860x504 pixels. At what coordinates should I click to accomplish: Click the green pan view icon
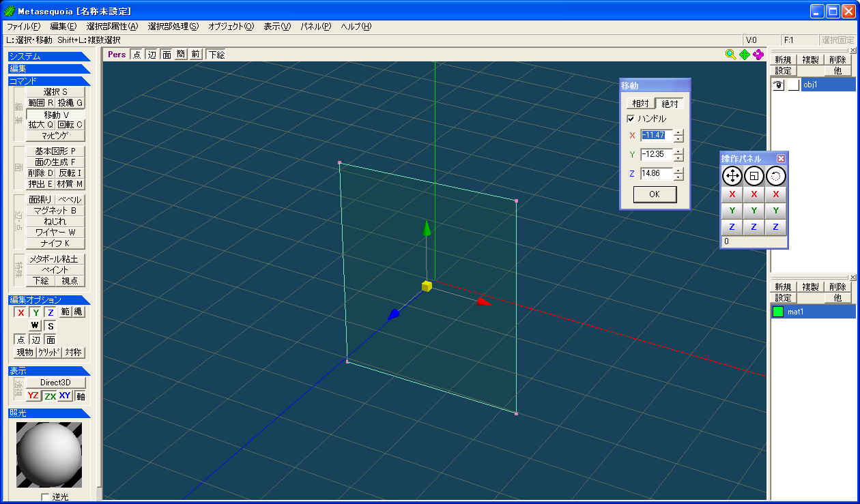coord(744,55)
